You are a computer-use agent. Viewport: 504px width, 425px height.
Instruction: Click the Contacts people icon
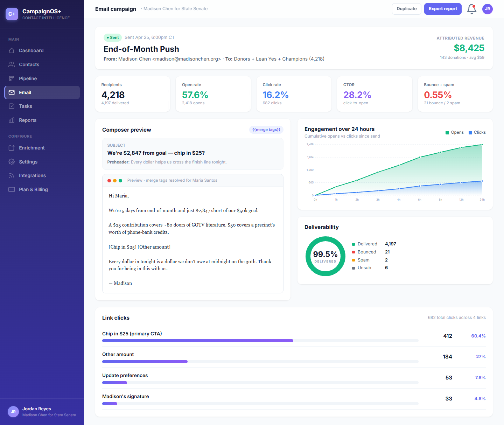point(12,64)
